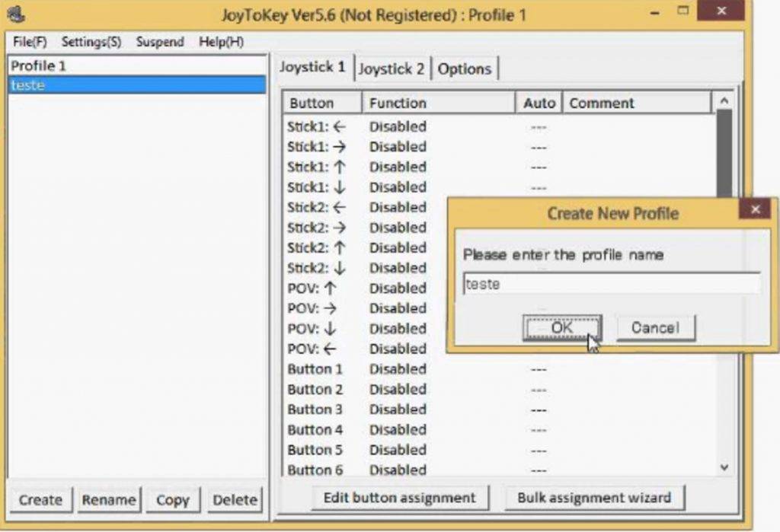
Task: Select the Joystick 1 tab
Action: click(312, 67)
